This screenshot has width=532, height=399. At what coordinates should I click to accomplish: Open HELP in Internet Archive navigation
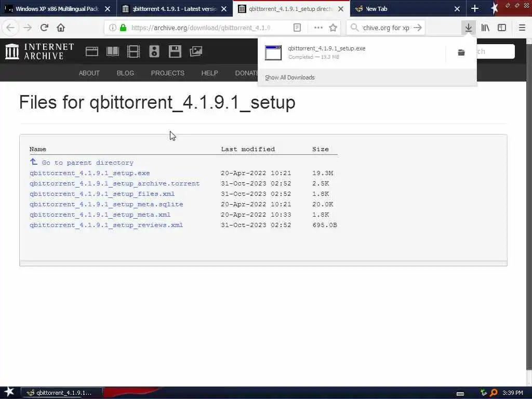(x=209, y=73)
